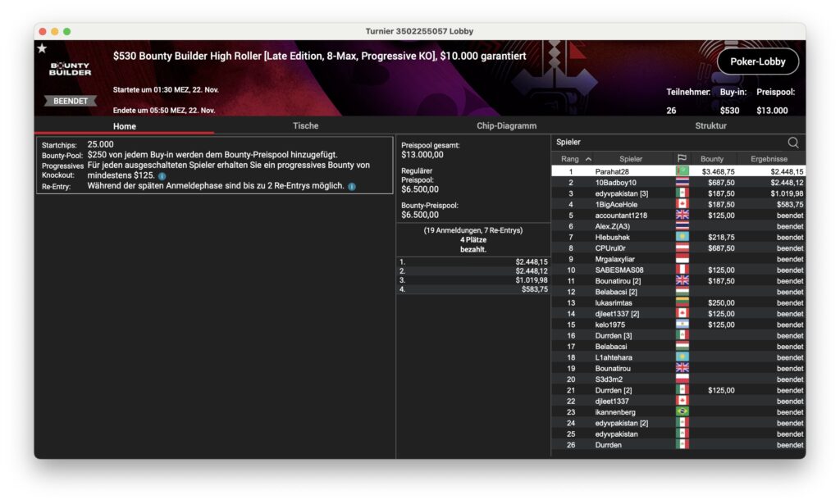This screenshot has height=504, width=840.
Task: Select the first-place payout row
Action: [x=472, y=262]
